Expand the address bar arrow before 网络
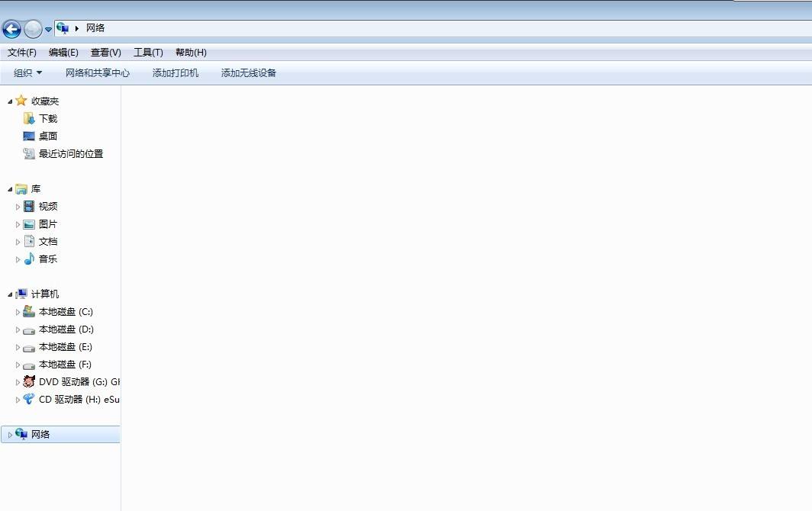812x511 pixels. (76, 28)
